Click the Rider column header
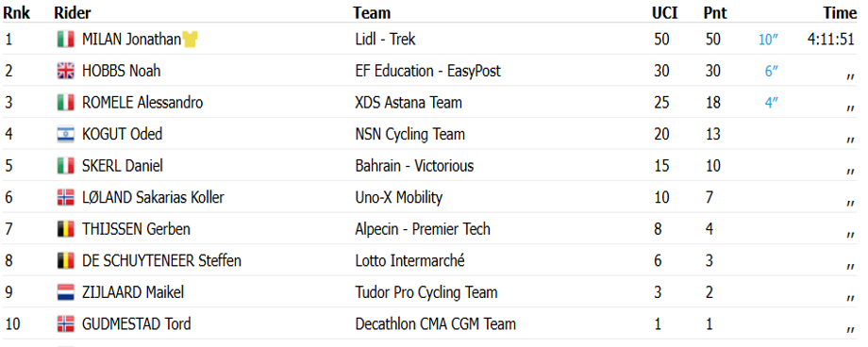This screenshot has height=347, width=868. point(73,12)
